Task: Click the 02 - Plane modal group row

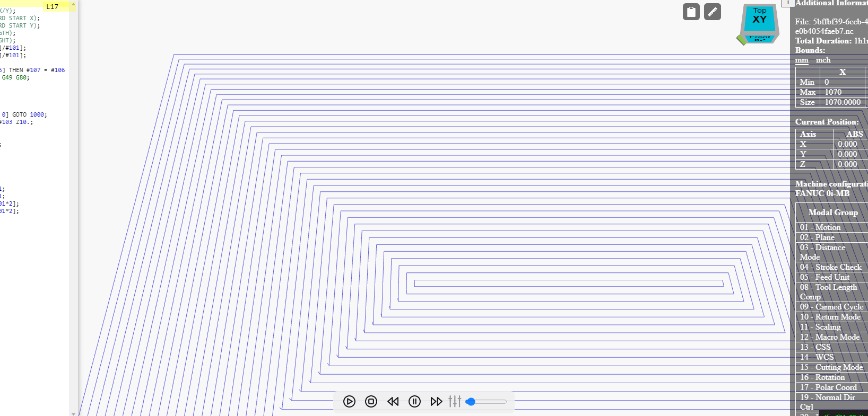Action: (x=832, y=237)
